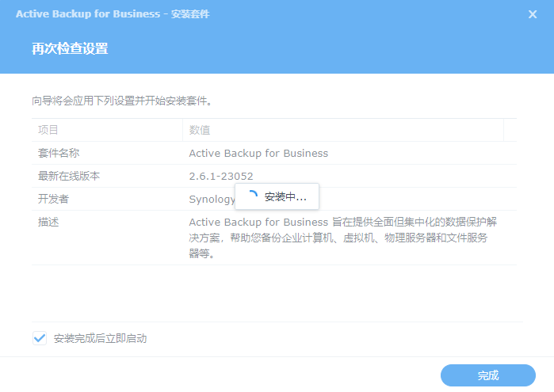Image resolution: width=554 pixels, height=392 pixels.
Task: Click the 安装中... loading indicator
Action: coord(277,196)
